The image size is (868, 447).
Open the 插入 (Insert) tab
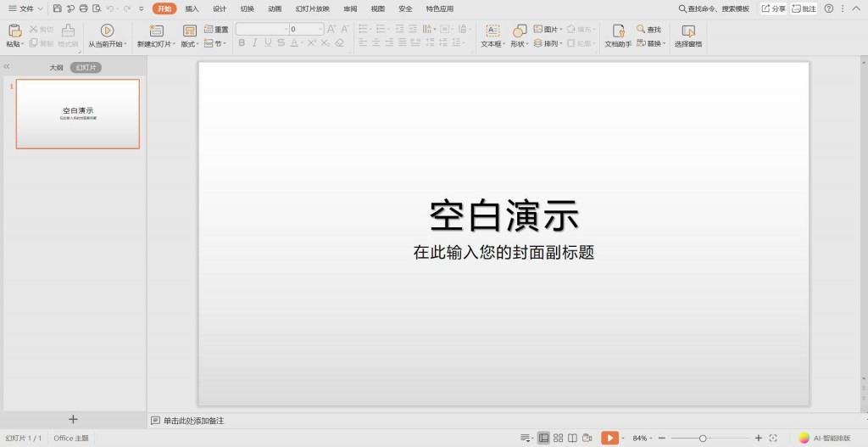pos(192,8)
